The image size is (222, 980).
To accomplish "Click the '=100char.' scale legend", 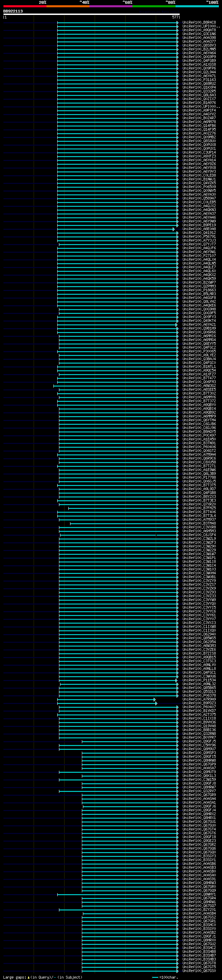I will coord(169,977).
